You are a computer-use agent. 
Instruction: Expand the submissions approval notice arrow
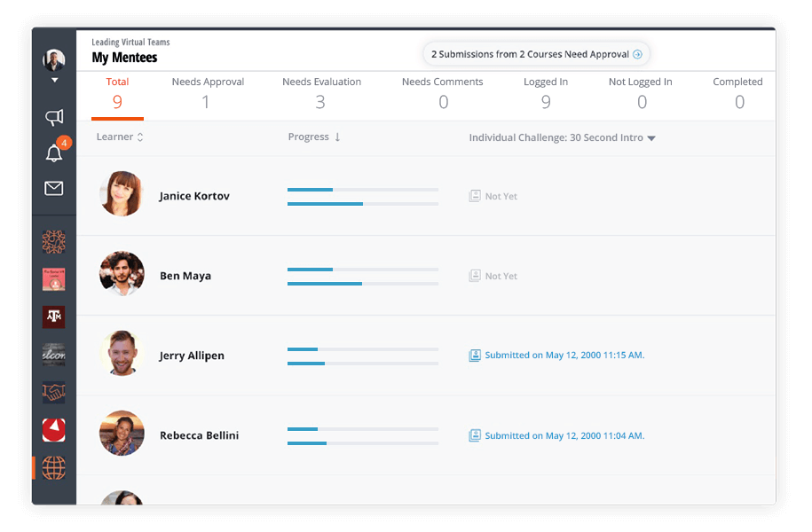[637, 53]
